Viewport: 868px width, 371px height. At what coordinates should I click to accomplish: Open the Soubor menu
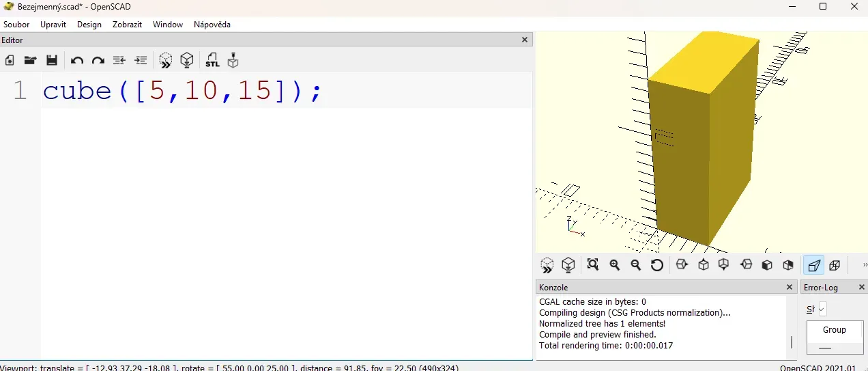[16, 24]
